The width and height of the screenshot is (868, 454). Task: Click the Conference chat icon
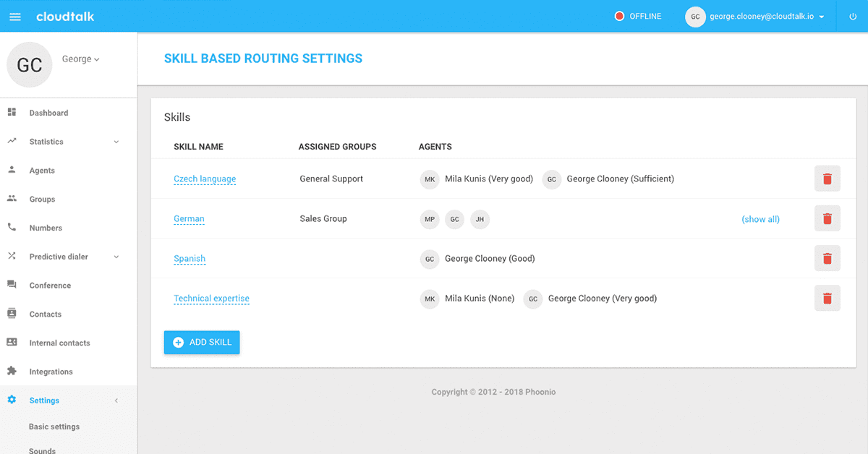coord(12,285)
